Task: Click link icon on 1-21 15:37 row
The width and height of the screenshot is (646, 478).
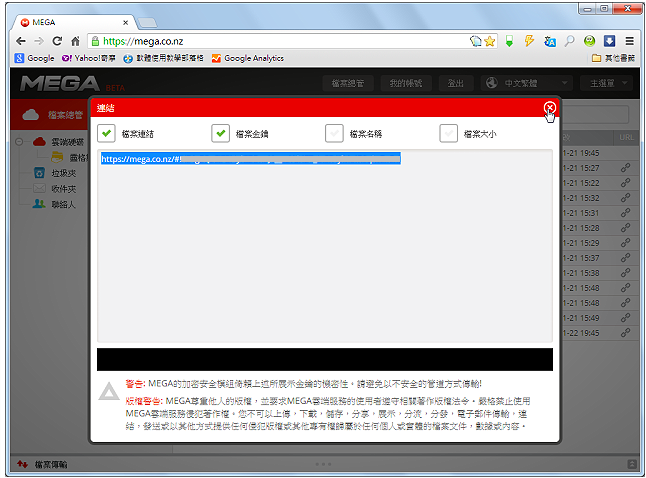Action: tap(625, 258)
